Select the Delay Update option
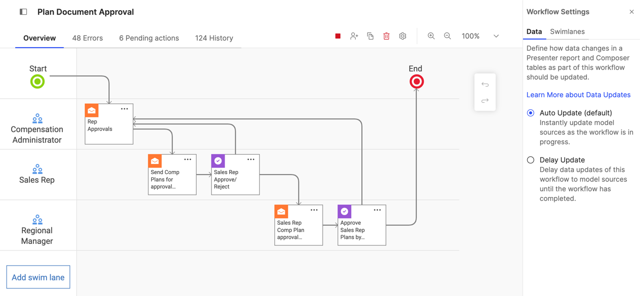Screen dimensions: 644x296 pos(530,160)
